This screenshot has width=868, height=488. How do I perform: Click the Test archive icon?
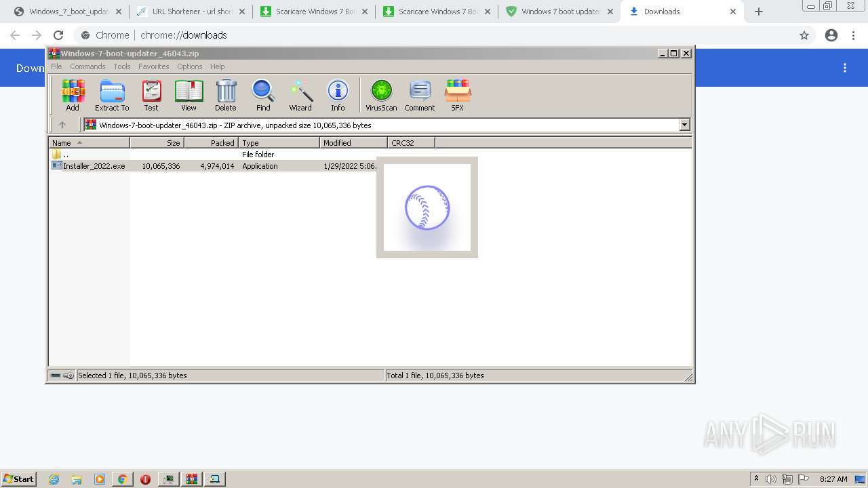pos(151,95)
